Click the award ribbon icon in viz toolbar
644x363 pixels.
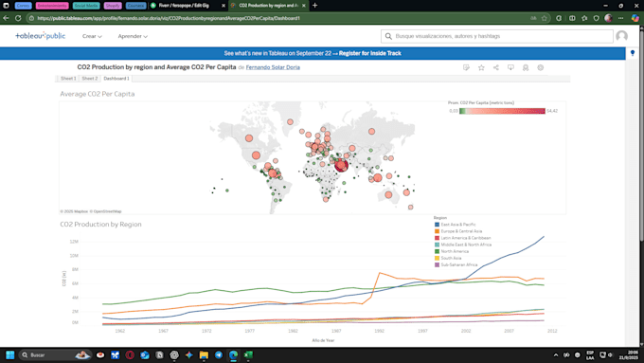click(526, 67)
